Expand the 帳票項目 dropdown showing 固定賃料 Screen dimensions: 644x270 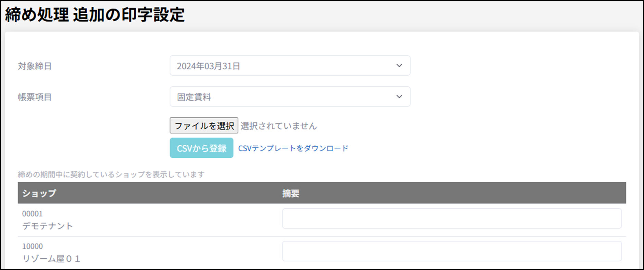(289, 97)
